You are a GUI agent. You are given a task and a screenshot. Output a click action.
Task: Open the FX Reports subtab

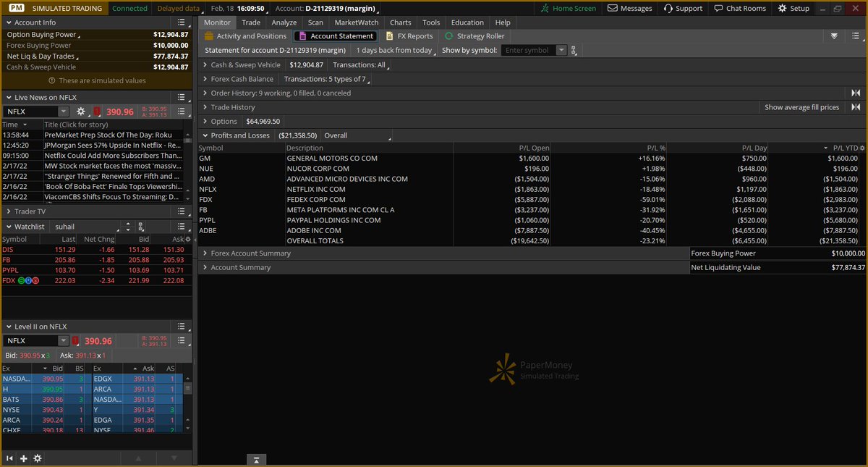pyautogui.click(x=409, y=35)
